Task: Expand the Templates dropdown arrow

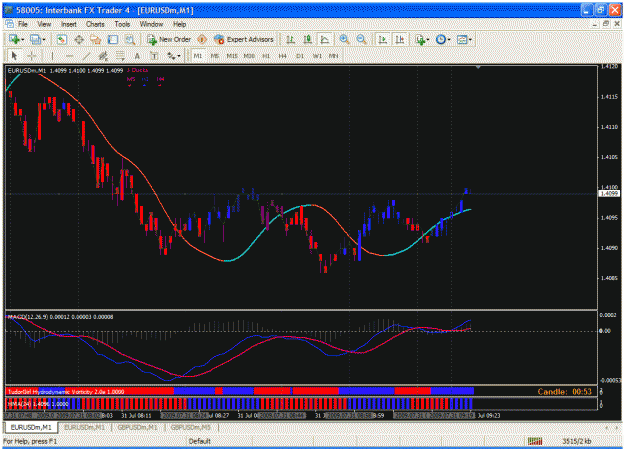Action: (470, 39)
